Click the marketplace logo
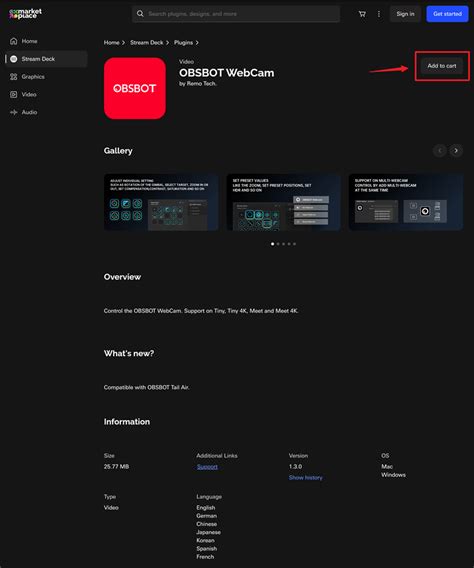 point(25,14)
